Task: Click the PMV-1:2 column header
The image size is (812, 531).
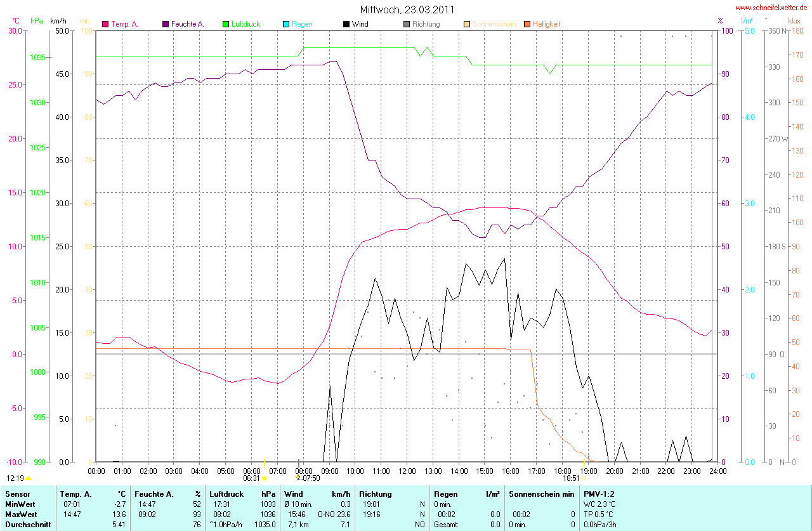Action: 599,494
